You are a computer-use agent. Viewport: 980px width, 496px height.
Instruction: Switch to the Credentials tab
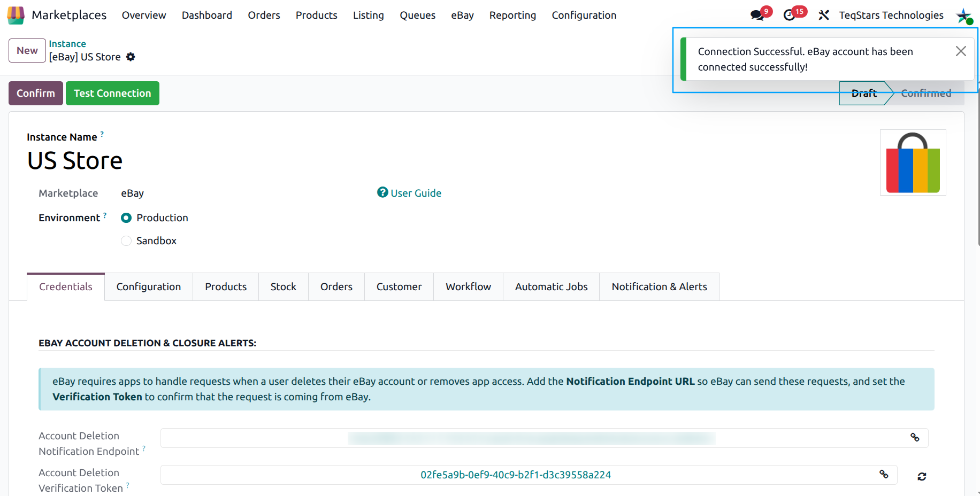[66, 286]
